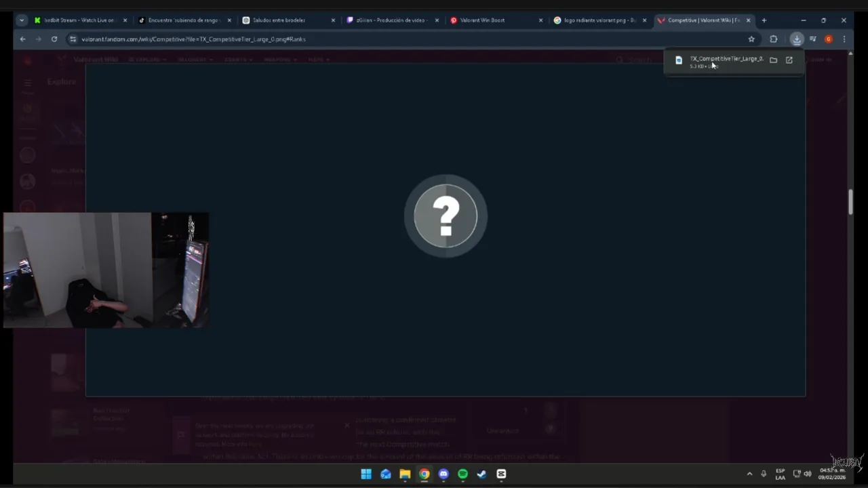
Task: Go forward in browser history
Action: pyautogui.click(x=38, y=39)
